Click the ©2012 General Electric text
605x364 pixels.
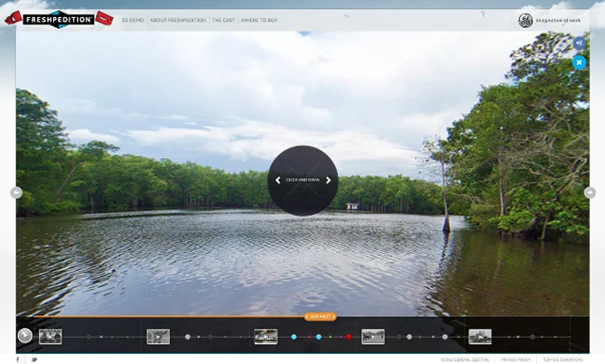click(465, 359)
